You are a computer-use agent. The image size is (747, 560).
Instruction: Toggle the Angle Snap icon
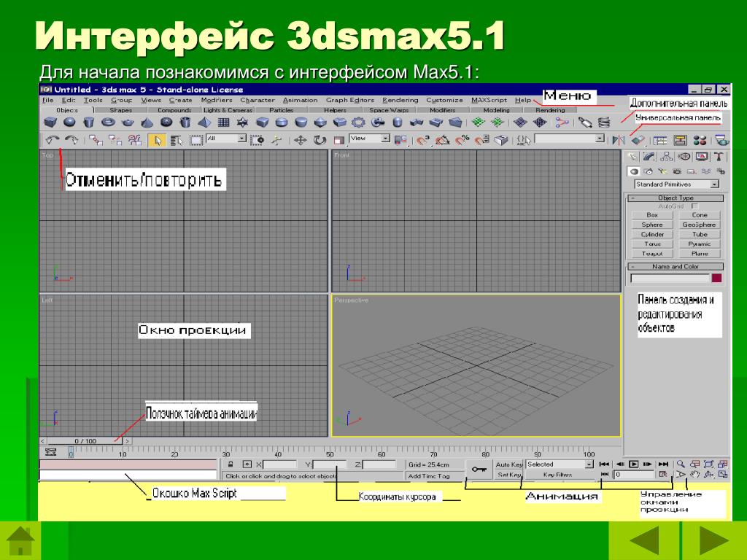[443, 141]
